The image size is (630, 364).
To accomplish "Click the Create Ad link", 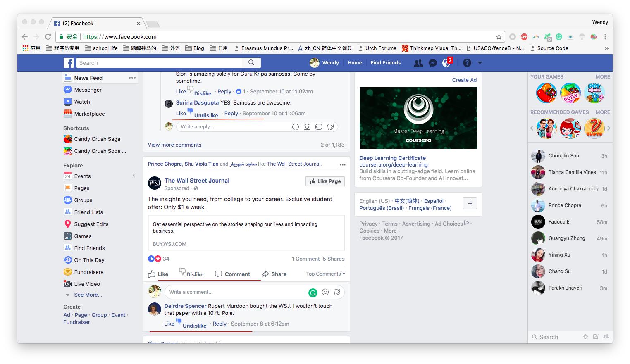I will click(x=464, y=80).
